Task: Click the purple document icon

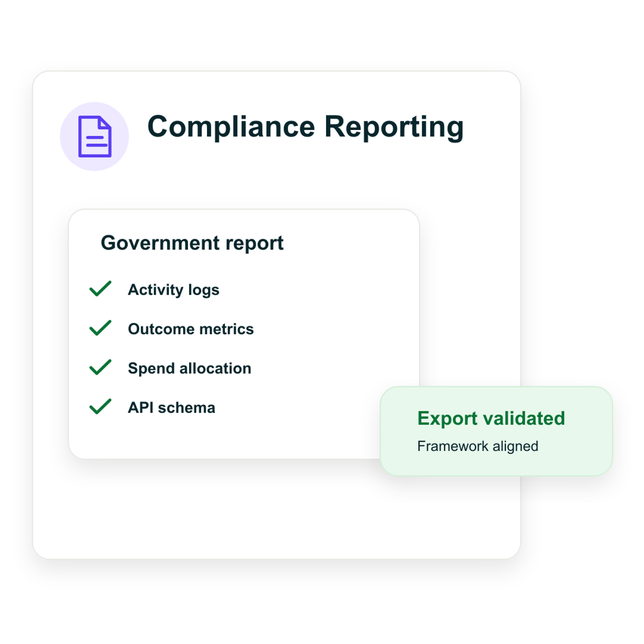Action: (x=94, y=137)
